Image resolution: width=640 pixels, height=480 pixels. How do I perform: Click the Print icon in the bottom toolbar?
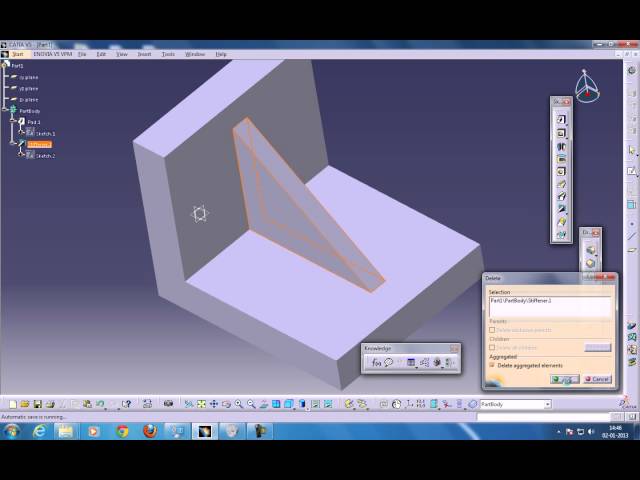50,404
